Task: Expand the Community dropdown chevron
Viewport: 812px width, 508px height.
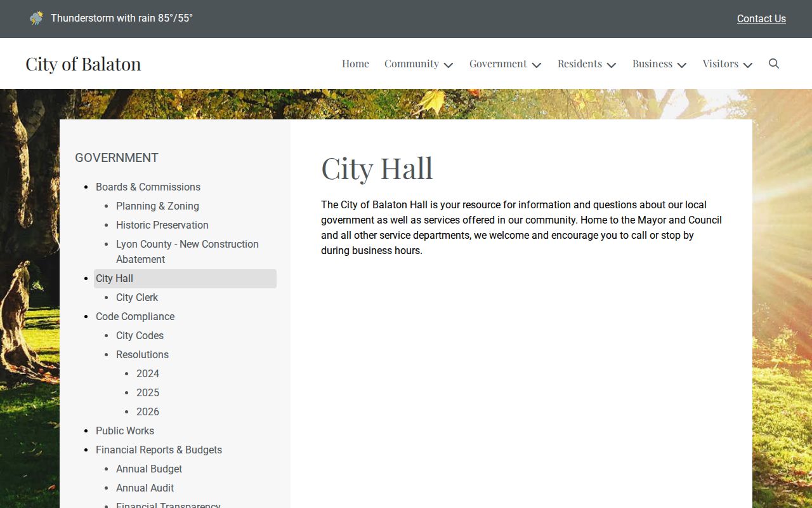Action: click(x=449, y=65)
